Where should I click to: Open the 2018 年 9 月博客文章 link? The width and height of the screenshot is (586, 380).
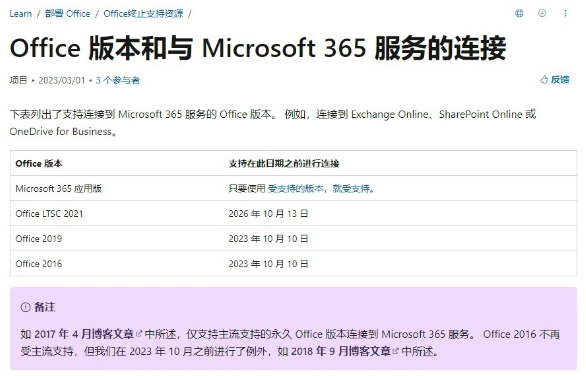(x=340, y=351)
